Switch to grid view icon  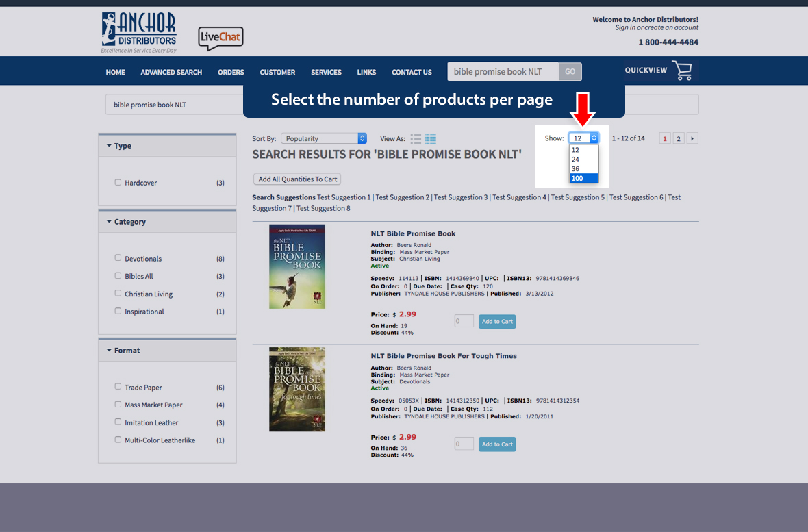tap(431, 139)
